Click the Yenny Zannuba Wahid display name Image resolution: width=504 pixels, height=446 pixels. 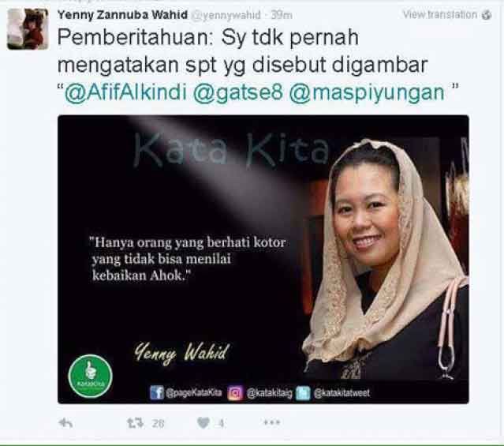[122, 15]
